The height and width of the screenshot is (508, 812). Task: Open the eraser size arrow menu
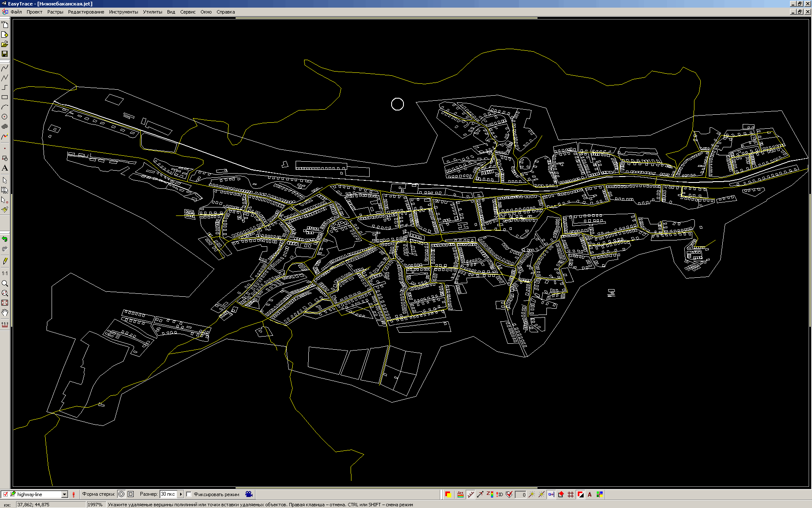tap(181, 494)
